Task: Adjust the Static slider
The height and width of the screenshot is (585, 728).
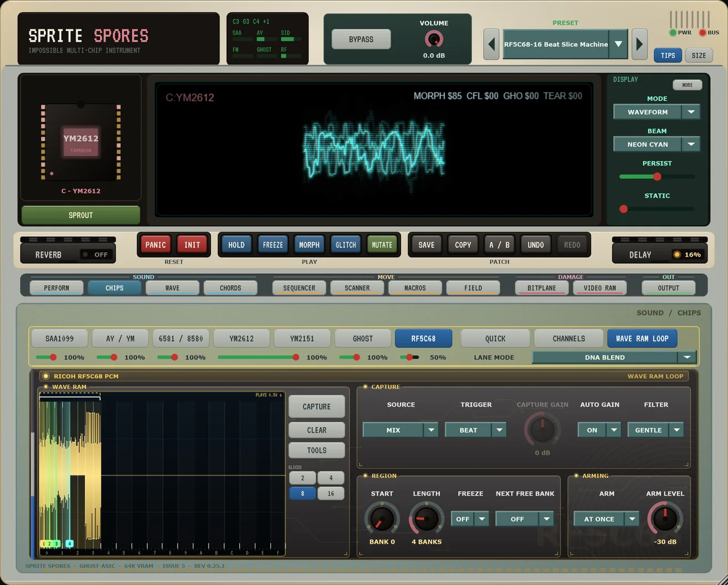Action: click(x=656, y=209)
